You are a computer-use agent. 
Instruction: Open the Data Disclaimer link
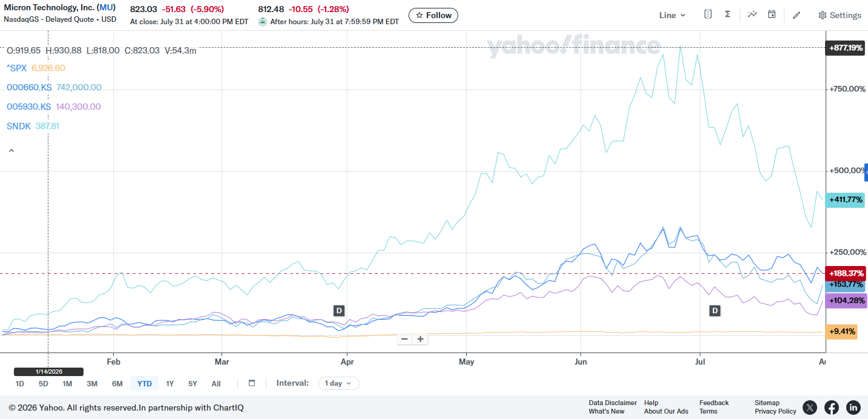pyautogui.click(x=613, y=403)
